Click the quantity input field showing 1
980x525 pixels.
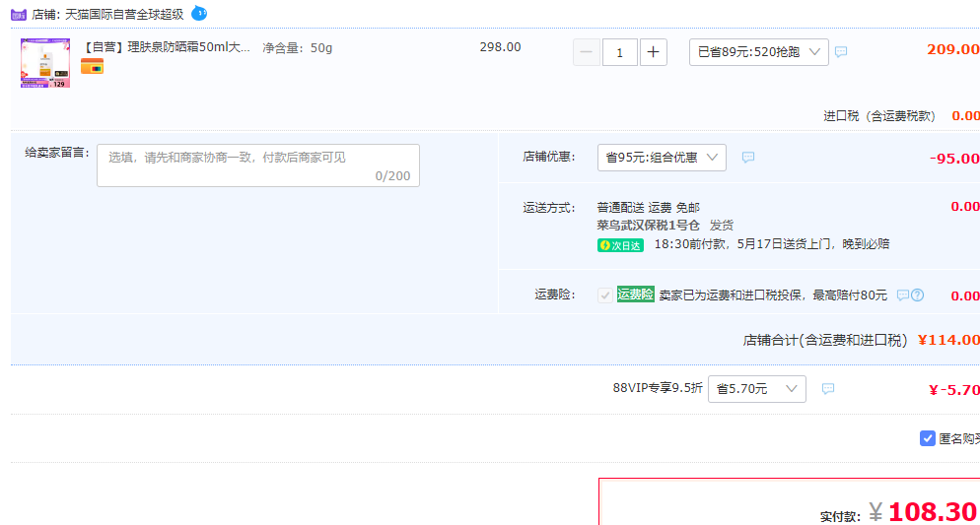(x=619, y=52)
